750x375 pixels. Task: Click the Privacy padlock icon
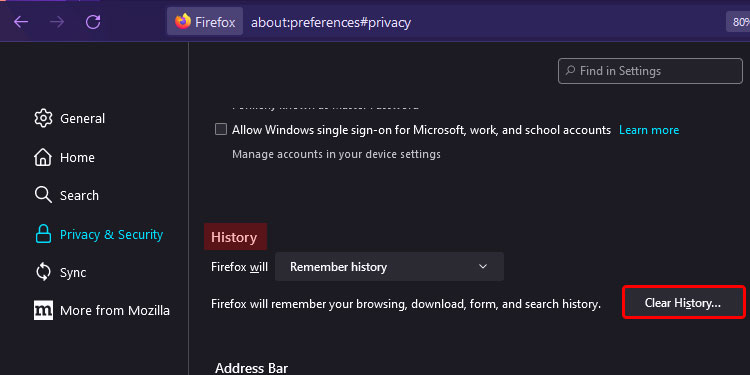pos(43,234)
